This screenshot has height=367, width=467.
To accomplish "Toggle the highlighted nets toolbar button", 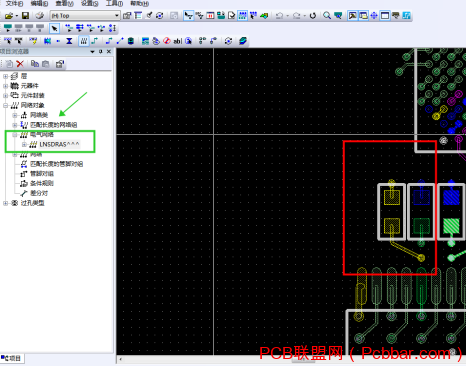I will point(83,41).
